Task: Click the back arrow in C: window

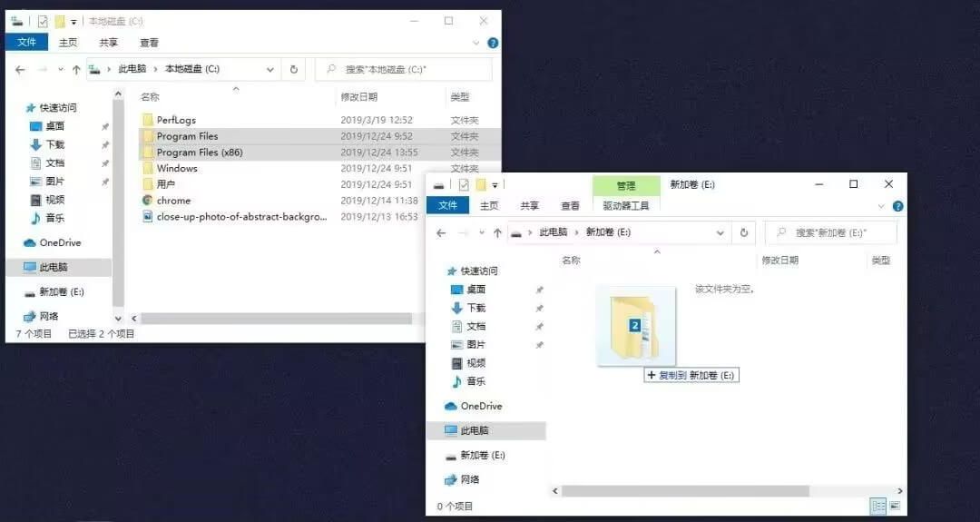Action: point(20,70)
